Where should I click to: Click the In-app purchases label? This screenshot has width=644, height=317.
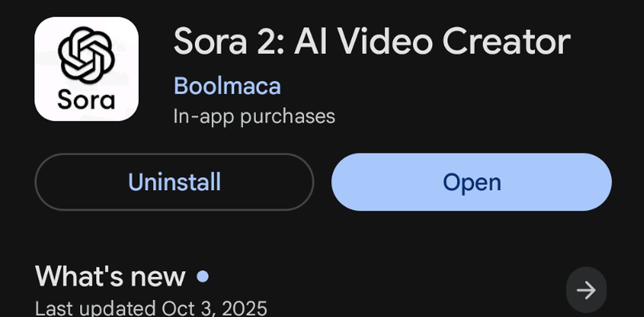coord(254,116)
